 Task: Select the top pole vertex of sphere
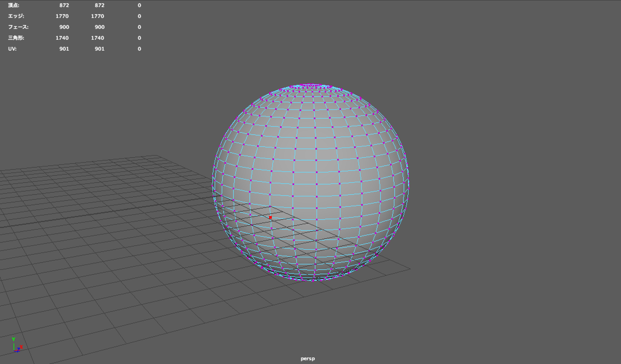tap(311, 85)
